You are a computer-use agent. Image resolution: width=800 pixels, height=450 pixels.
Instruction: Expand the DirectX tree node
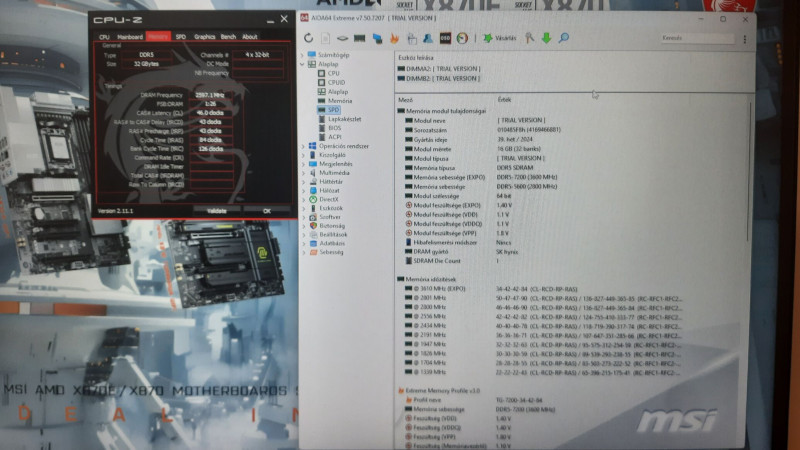click(x=304, y=199)
